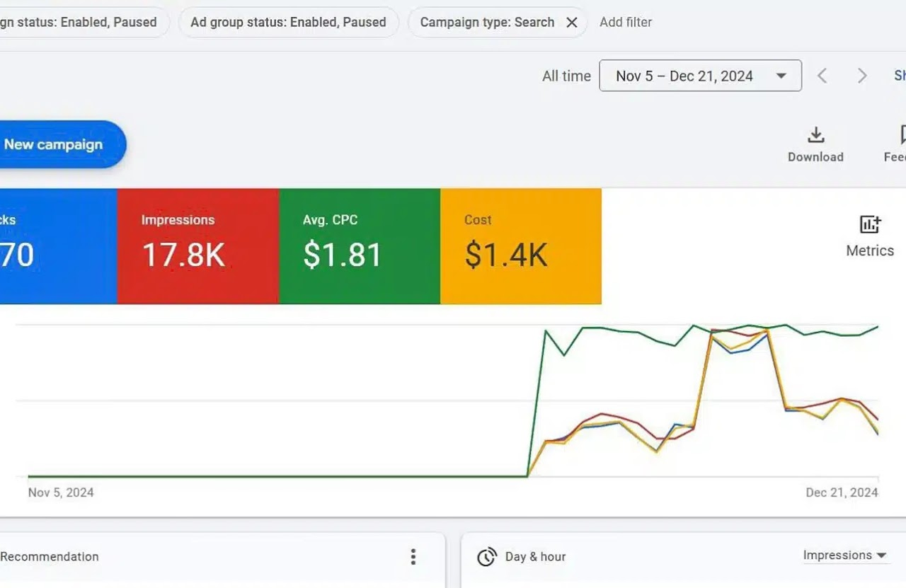Select the red Impressions metric tile
Screen dimensions: 906x588
(x=197, y=246)
